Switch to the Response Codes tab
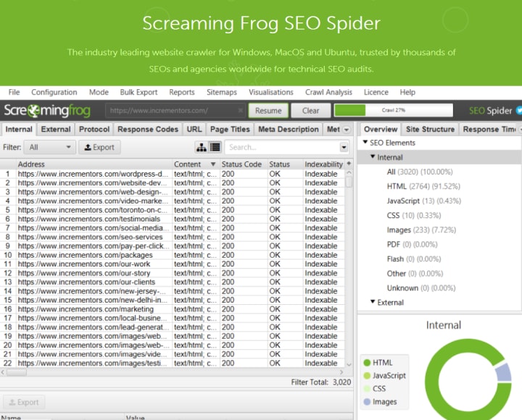Viewport: 522px width, 420px height. tap(148, 130)
